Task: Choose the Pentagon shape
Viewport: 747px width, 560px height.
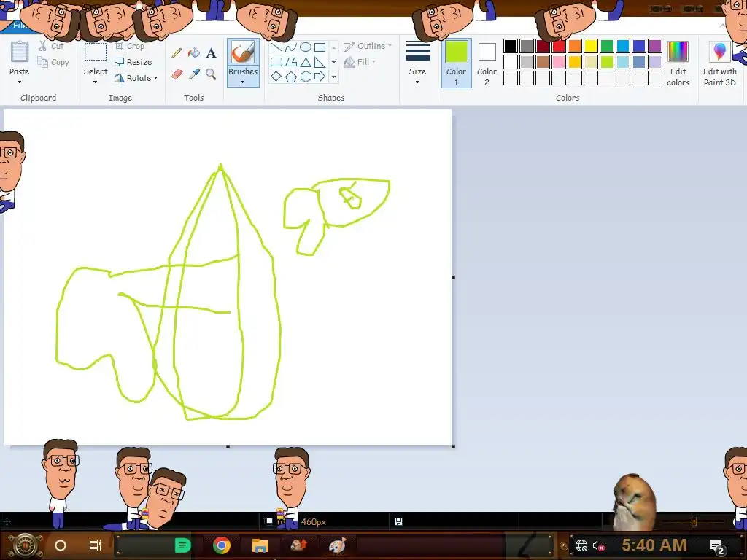Action: pos(291,77)
